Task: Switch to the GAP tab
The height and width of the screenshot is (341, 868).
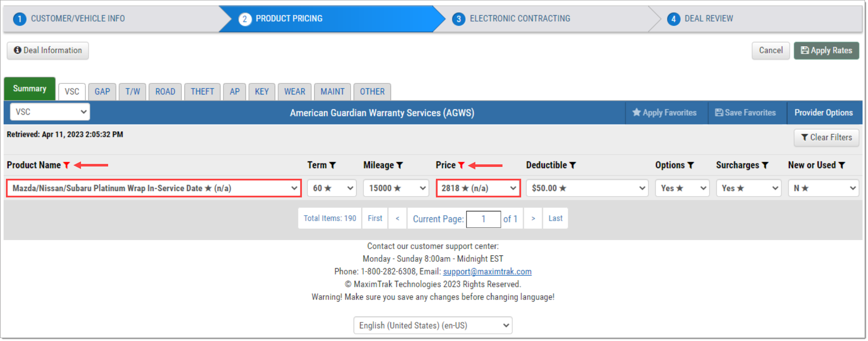Action: (102, 91)
